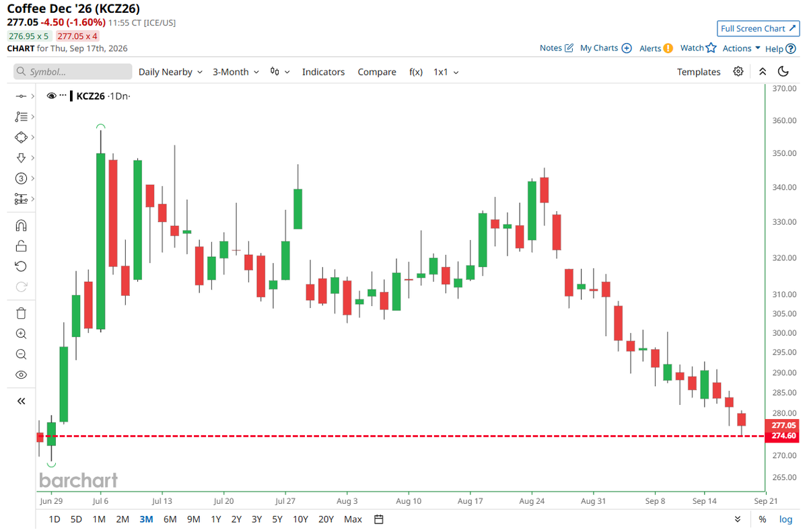Click the Notes pencil edit icon
Viewport: 807px width, 532px height.
569,48
